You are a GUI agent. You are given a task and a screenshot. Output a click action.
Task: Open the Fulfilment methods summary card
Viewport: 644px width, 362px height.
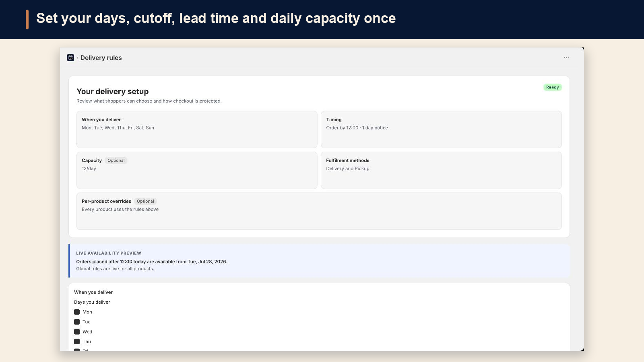click(x=441, y=170)
